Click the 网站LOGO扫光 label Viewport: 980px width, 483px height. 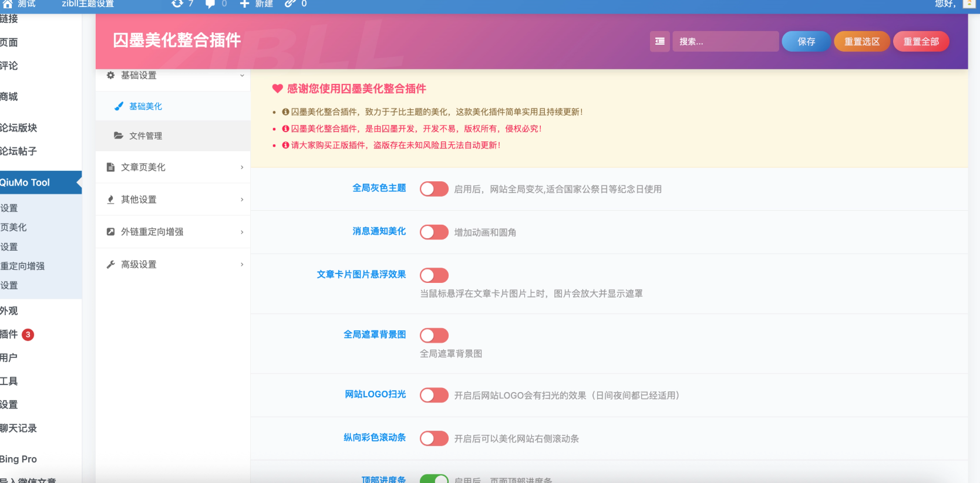pyautogui.click(x=375, y=394)
